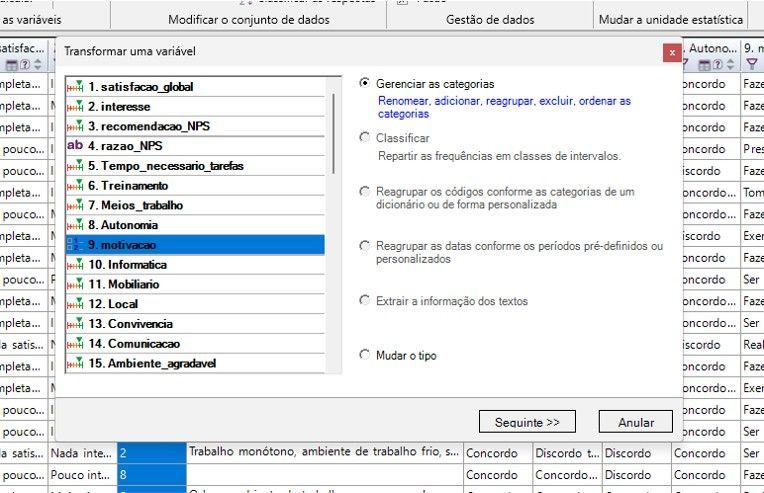Choose 'Extrair a informação dos textos' option

364,300
